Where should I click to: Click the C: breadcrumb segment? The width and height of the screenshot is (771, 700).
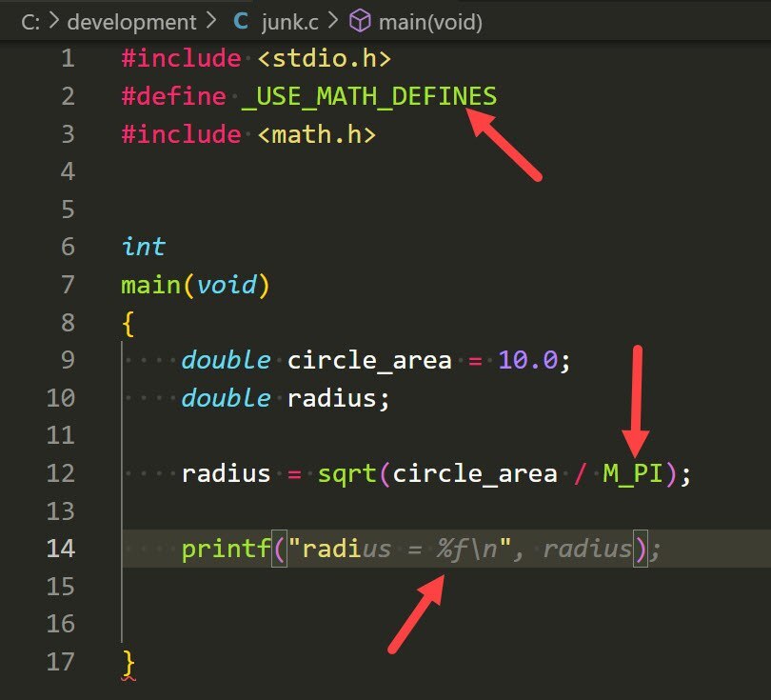pyautogui.click(x=30, y=23)
